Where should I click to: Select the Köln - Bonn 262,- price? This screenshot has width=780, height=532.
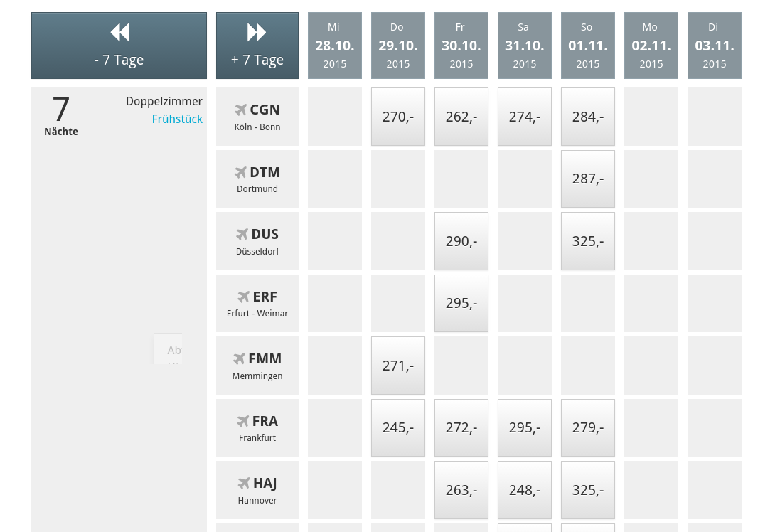click(x=461, y=117)
